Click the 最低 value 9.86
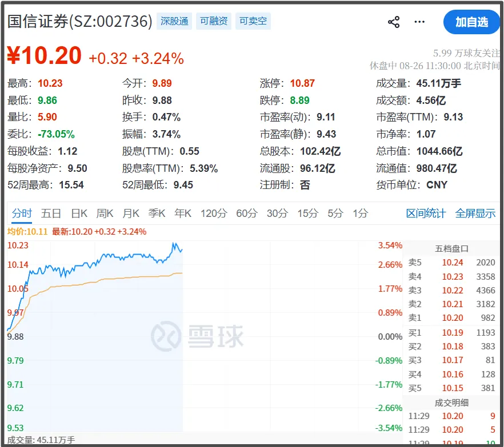The image size is (504, 447). [47, 100]
